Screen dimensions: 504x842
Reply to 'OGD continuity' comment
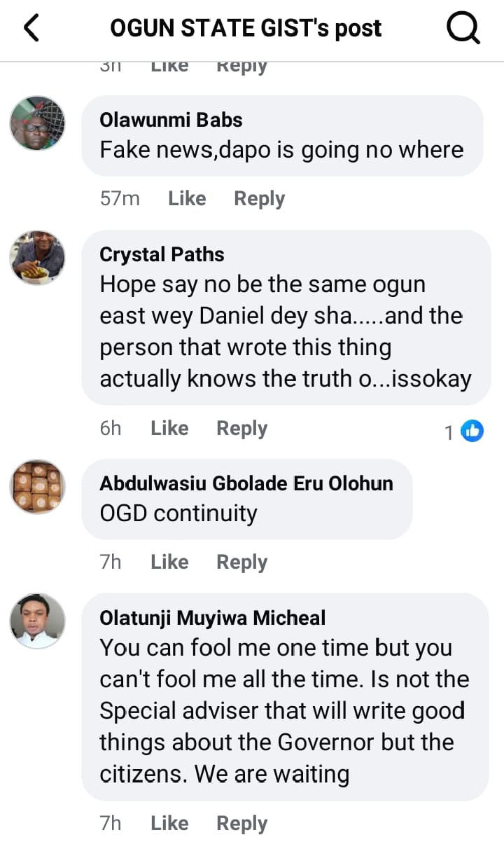[241, 563]
